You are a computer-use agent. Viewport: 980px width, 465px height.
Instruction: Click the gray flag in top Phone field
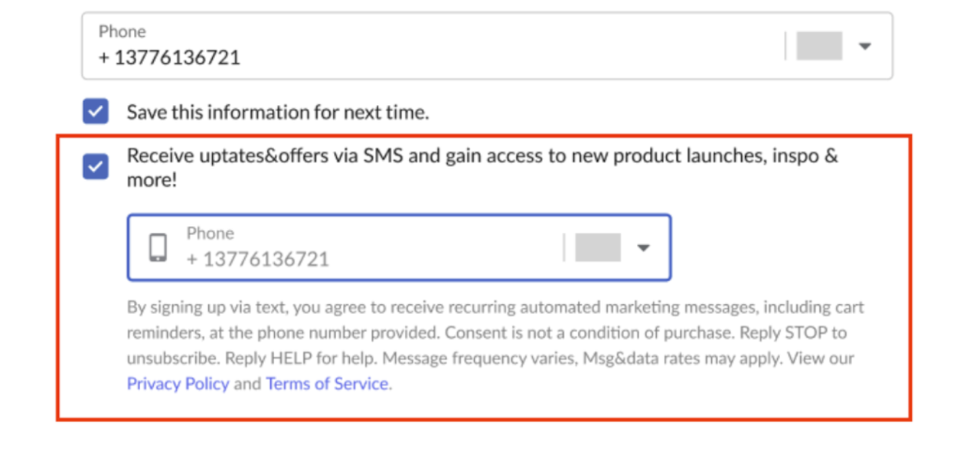[819, 46]
